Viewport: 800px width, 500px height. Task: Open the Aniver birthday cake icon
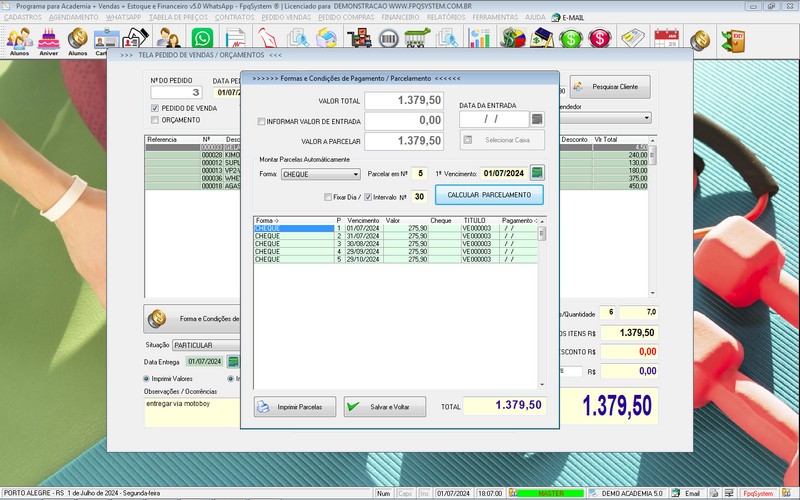48,39
